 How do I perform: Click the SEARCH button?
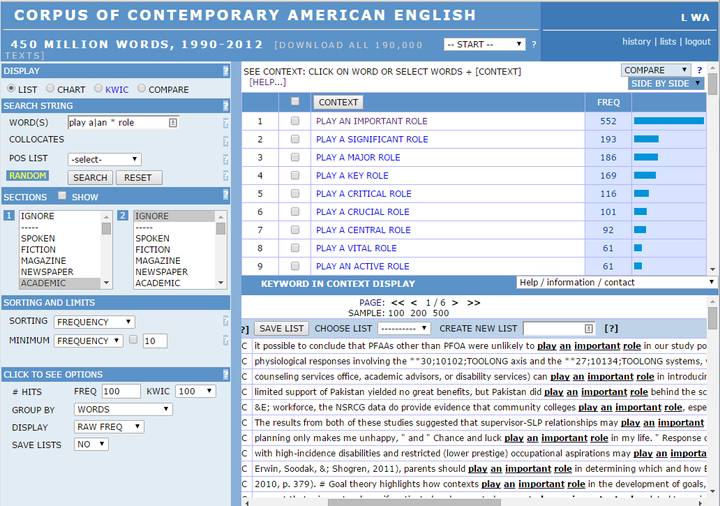90,178
